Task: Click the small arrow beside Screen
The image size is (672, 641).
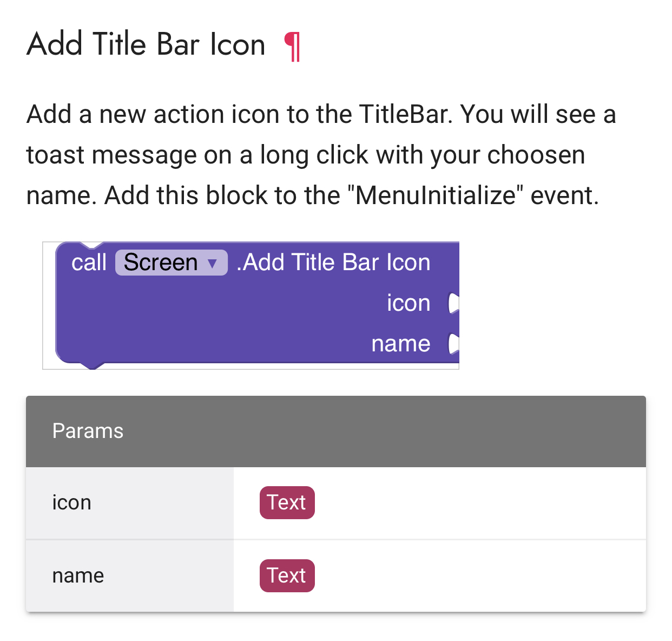Action: click(x=213, y=264)
